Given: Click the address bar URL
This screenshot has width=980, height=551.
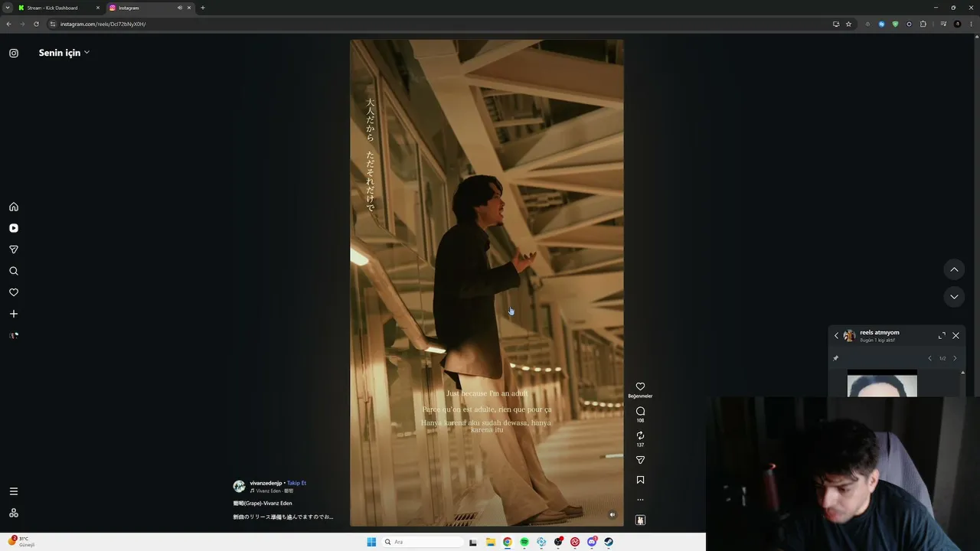Looking at the screenshot, I should (x=103, y=24).
